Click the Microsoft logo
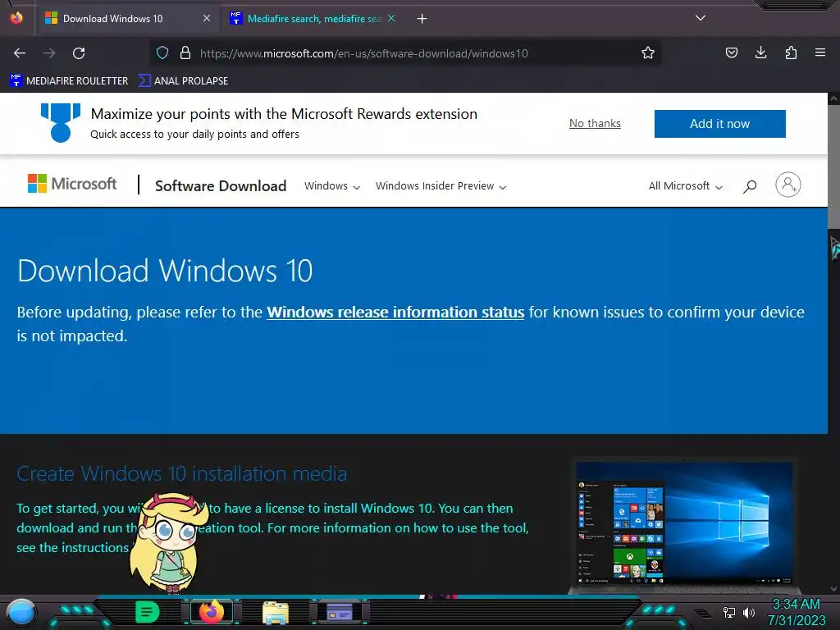The height and width of the screenshot is (630, 840). [x=72, y=184]
